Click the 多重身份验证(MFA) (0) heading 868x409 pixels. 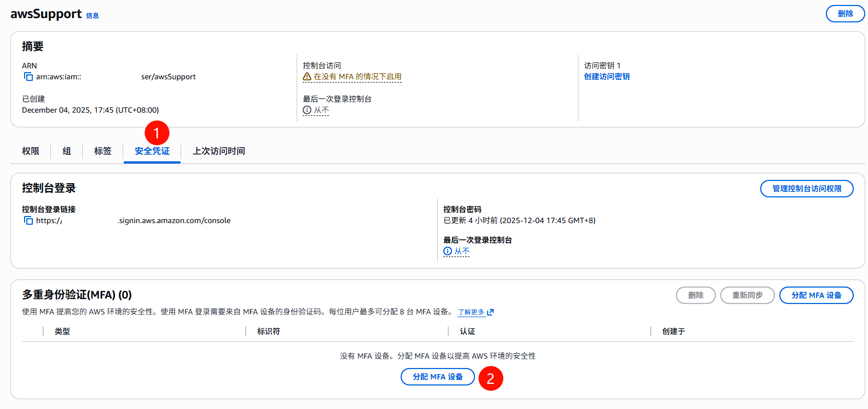tap(77, 295)
